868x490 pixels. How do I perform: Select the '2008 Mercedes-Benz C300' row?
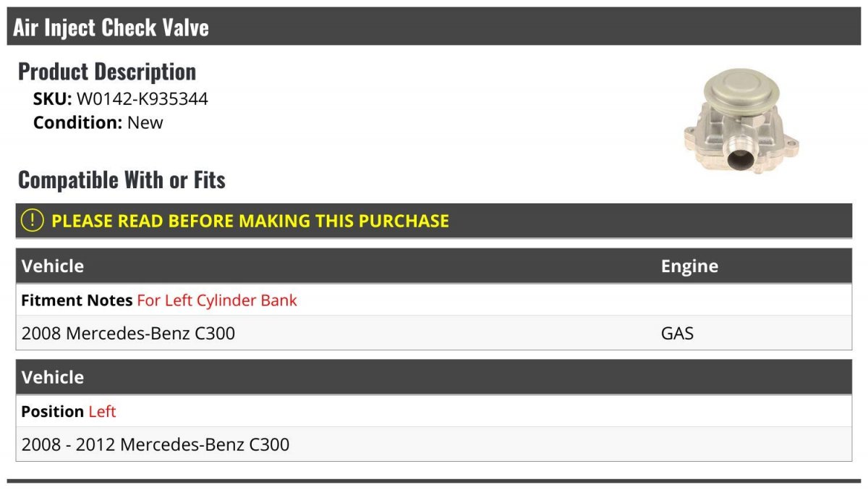[x=128, y=333]
